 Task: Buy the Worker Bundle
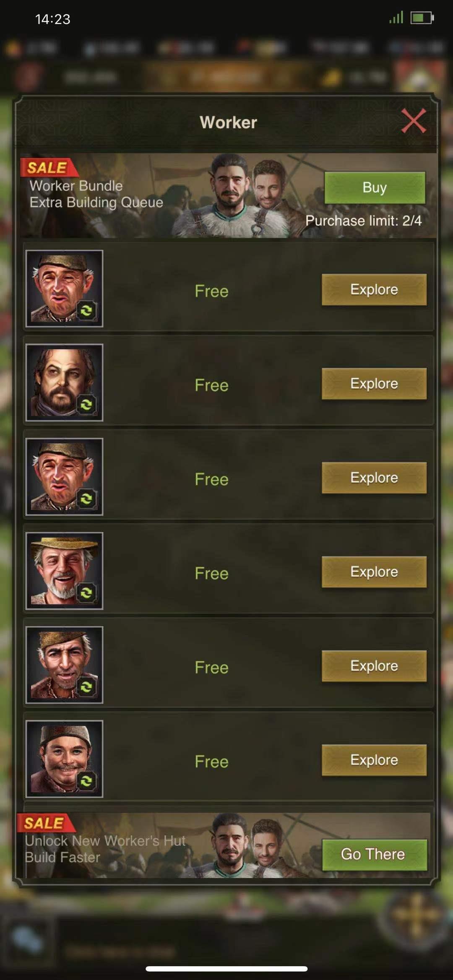pyautogui.click(x=375, y=187)
